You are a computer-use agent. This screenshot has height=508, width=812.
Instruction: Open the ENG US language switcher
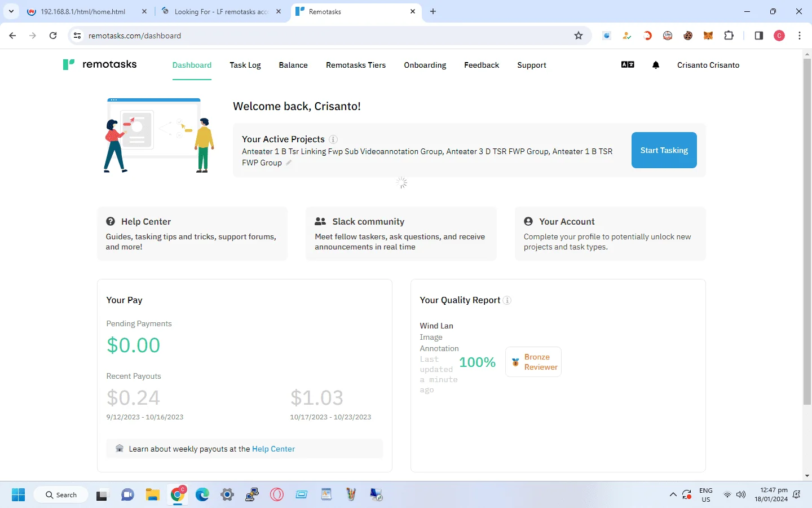tap(706, 495)
